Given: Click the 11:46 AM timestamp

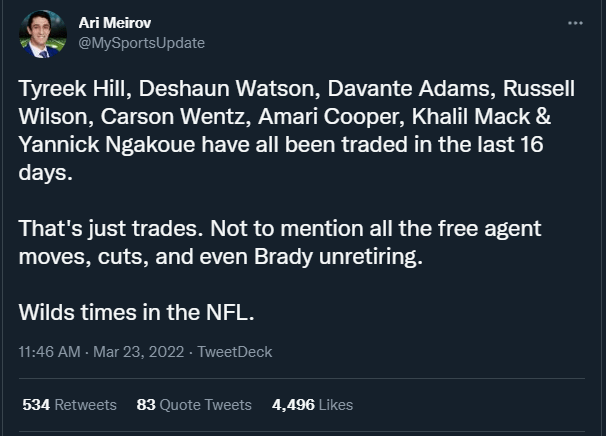Looking at the screenshot, I should pos(49,352).
